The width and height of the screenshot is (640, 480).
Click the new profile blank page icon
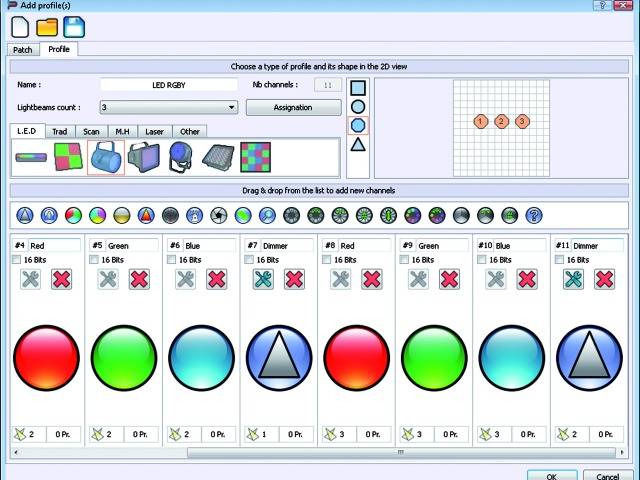click(x=20, y=28)
